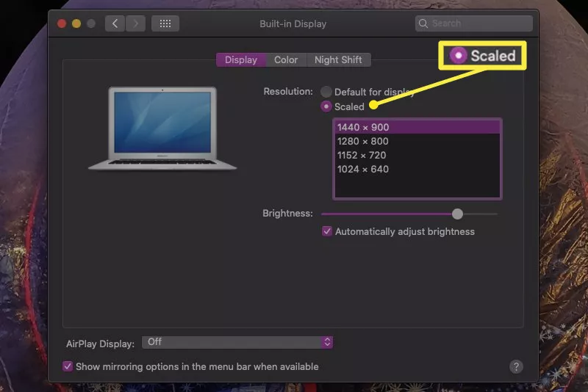Screen dimensions: 588x392
Task: Go forward with the right chevron button
Action: (x=135, y=24)
